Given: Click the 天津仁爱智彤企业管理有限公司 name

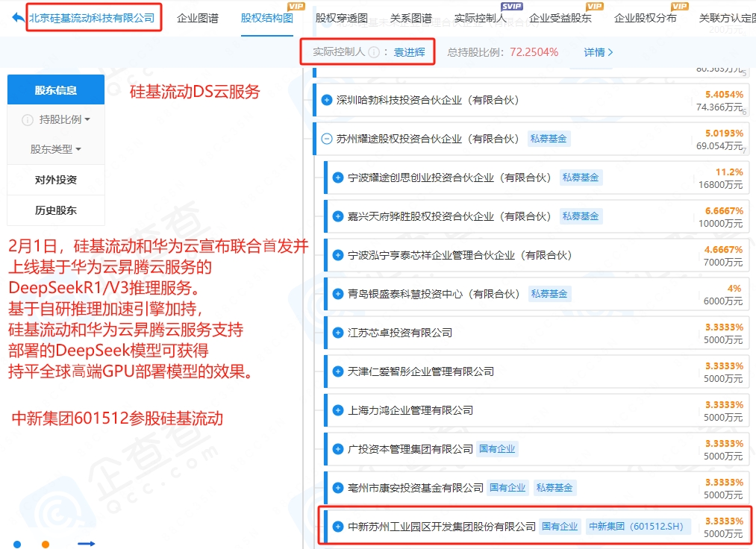Looking at the screenshot, I should coord(421,371).
